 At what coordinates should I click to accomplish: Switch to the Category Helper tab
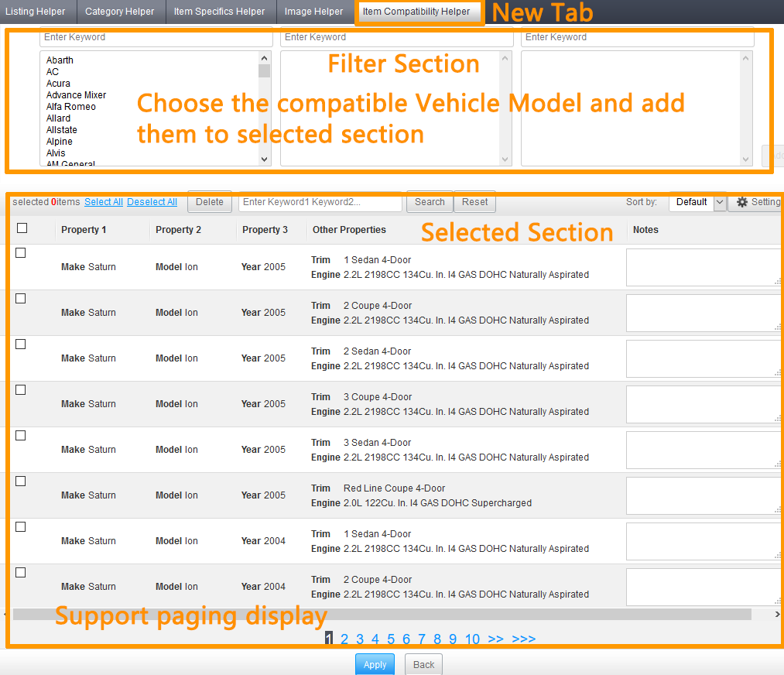(119, 11)
